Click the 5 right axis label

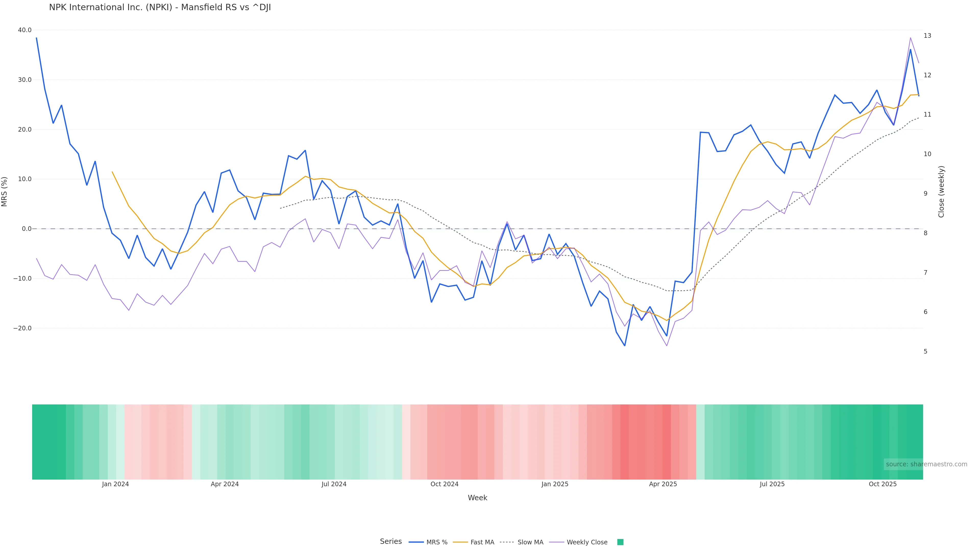coord(926,352)
